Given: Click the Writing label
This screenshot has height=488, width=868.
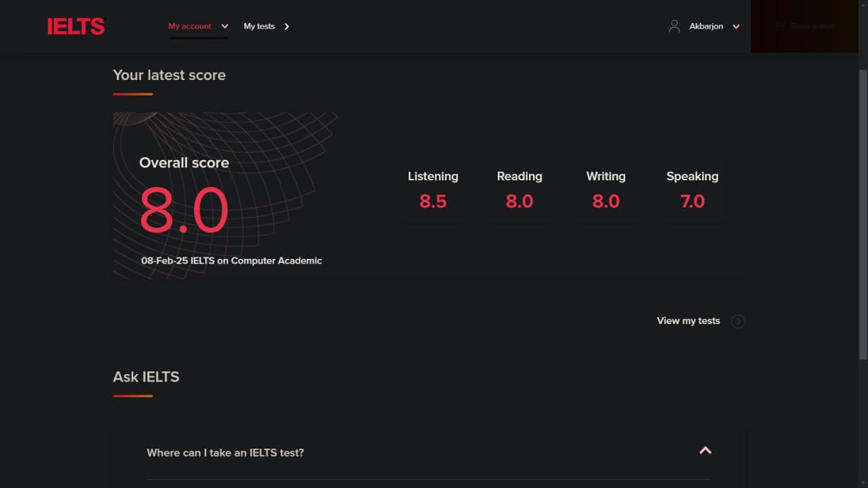Looking at the screenshot, I should (606, 176).
